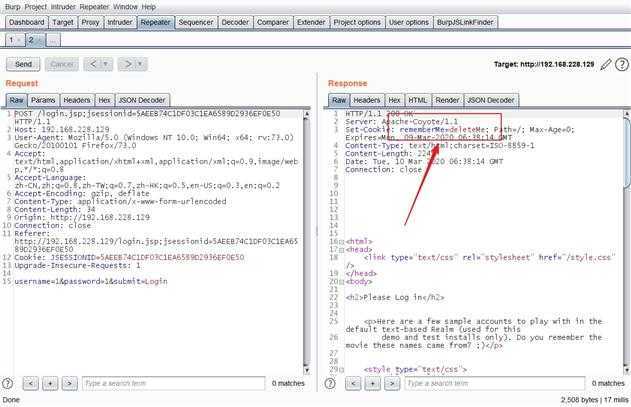Select the Response Raw tab
This screenshot has width=631, height=407.
click(339, 100)
